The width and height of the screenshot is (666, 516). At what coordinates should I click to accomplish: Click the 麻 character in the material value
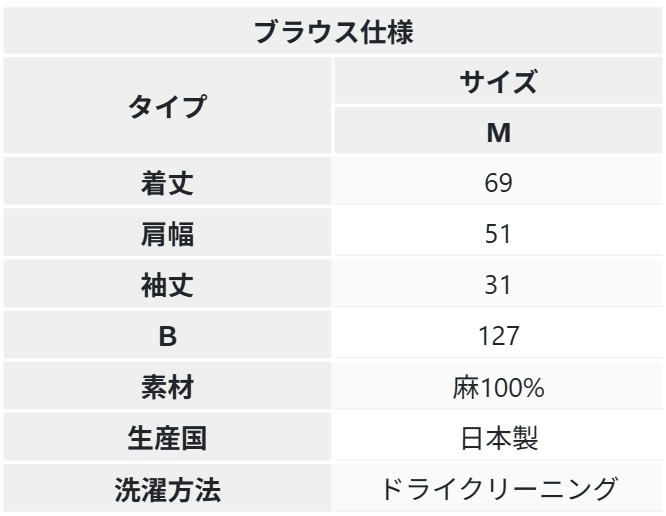click(x=463, y=388)
